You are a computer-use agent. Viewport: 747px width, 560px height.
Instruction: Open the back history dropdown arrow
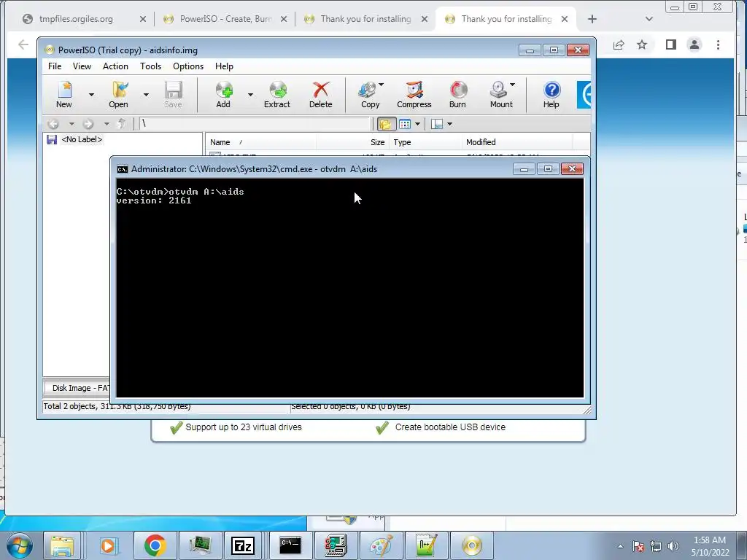pyautogui.click(x=71, y=124)
